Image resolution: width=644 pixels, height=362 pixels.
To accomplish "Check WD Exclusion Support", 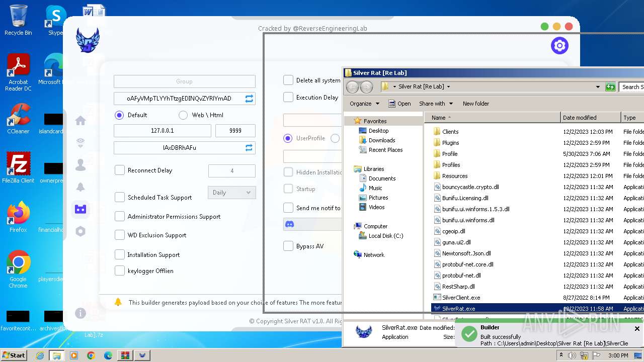I will pos(120,235).
